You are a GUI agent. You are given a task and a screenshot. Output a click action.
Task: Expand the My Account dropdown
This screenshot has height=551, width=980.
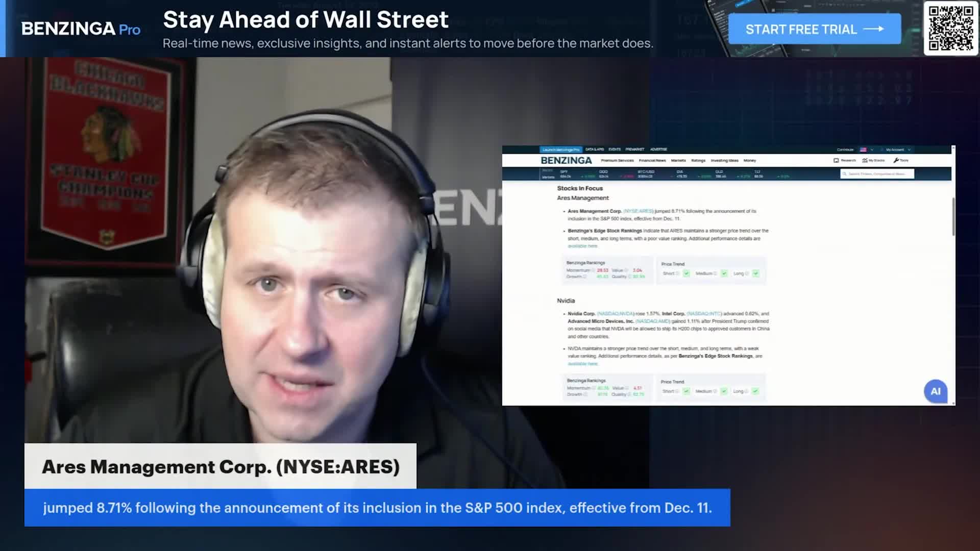pyautogui.click(x=894, y=149)
